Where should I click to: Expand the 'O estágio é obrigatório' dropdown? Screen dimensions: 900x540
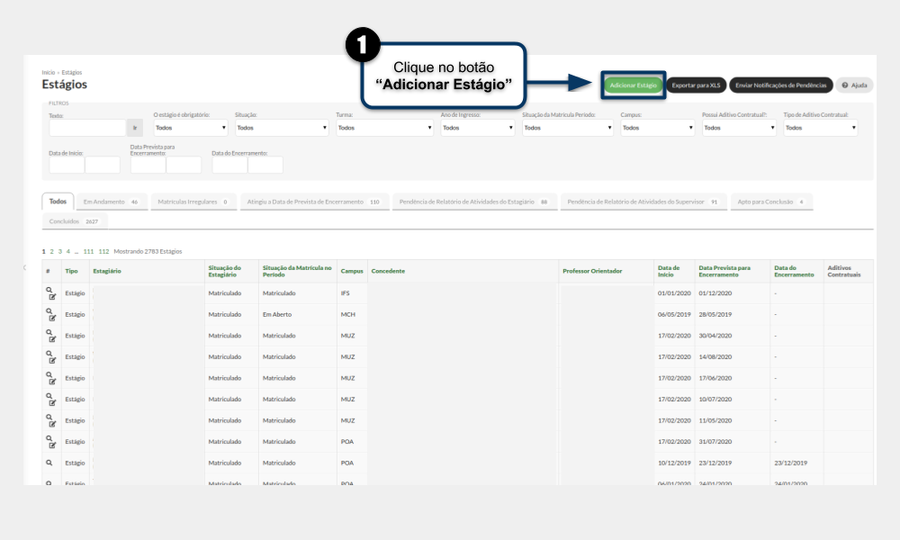[x=191, y=128]
